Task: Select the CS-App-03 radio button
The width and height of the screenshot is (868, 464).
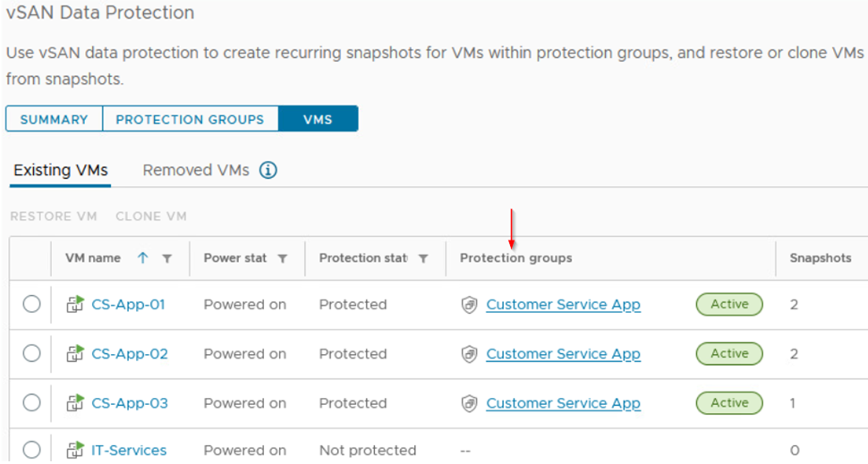Action: pyautogui.click(x=31, y=402)
